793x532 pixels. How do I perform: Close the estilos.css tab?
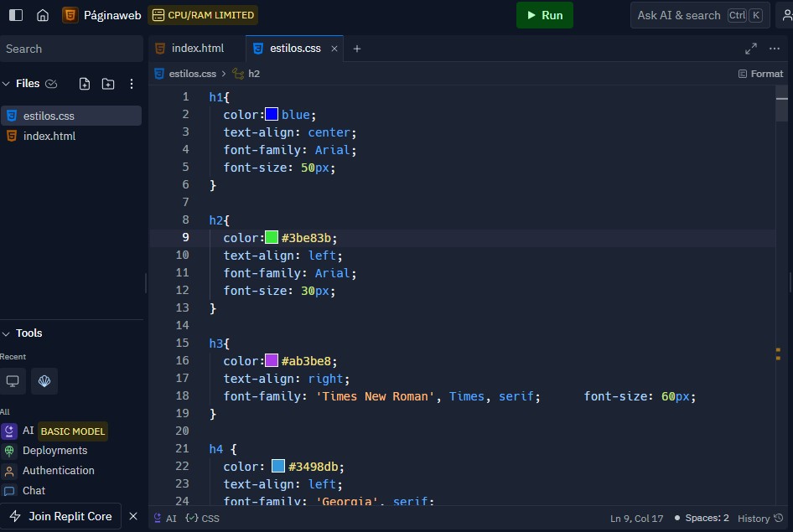pyautogui.click(x=334, y=49)
